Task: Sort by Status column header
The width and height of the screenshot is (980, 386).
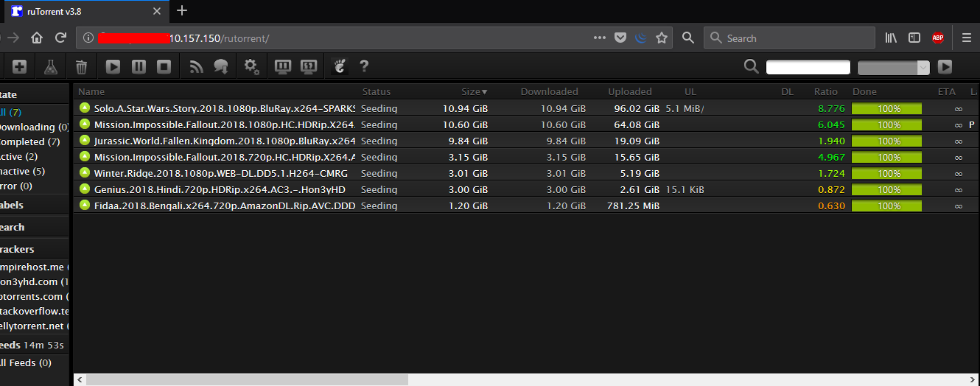Action: click(377, 91)
